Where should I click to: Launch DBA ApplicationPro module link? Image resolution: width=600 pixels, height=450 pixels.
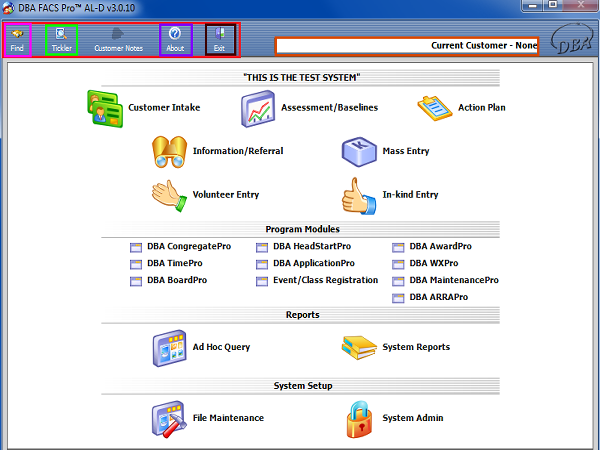click(x=314, y=263)
